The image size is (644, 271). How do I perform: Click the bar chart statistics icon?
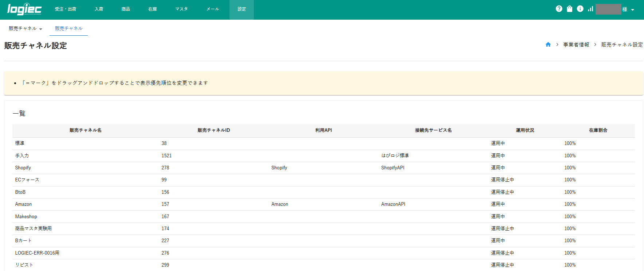pos(590,9)
